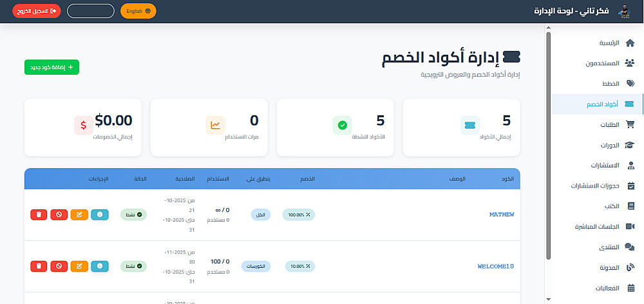644x304 pixels.
Task: Click the empty outlined header field
Action: 90,11
